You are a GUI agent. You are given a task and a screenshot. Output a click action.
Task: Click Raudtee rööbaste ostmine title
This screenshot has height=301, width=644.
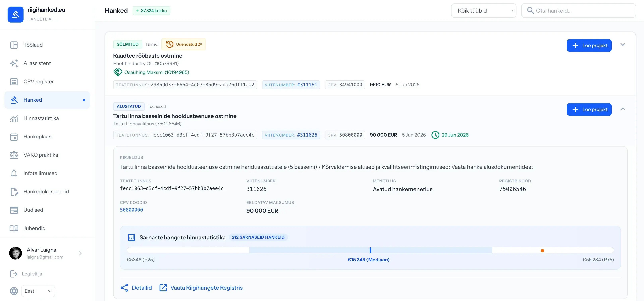click(x=147, y=56)
